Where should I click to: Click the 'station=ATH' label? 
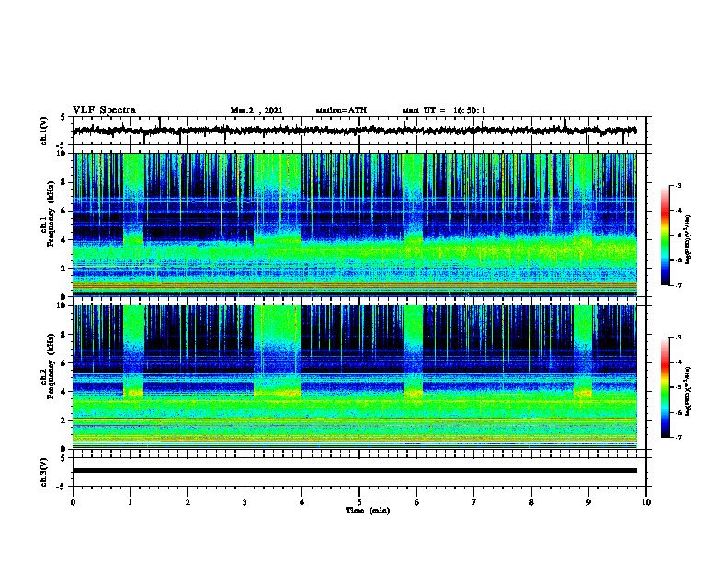coord(341,110)
